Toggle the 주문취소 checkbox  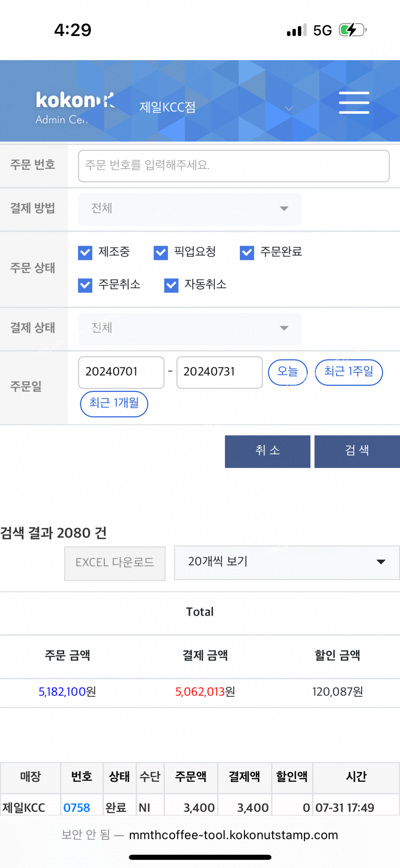pyautogui.click(x=85, y=285)
